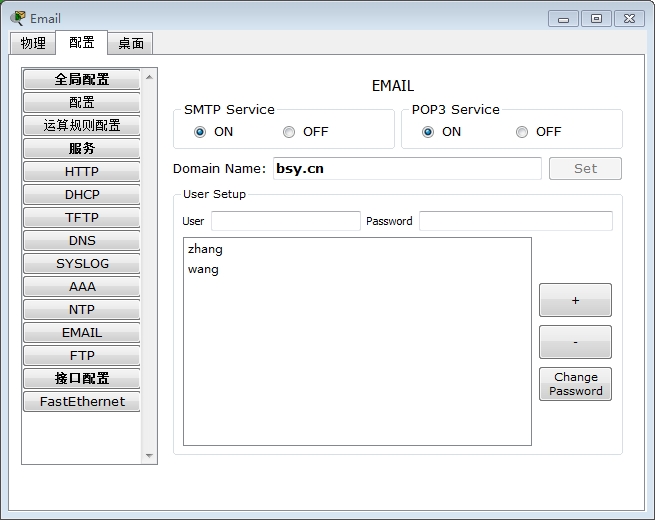Viewport: 655px width, 520px height.
Task: Remove user with the minus button
Action: pyautogui.click(x=575, y=342)
